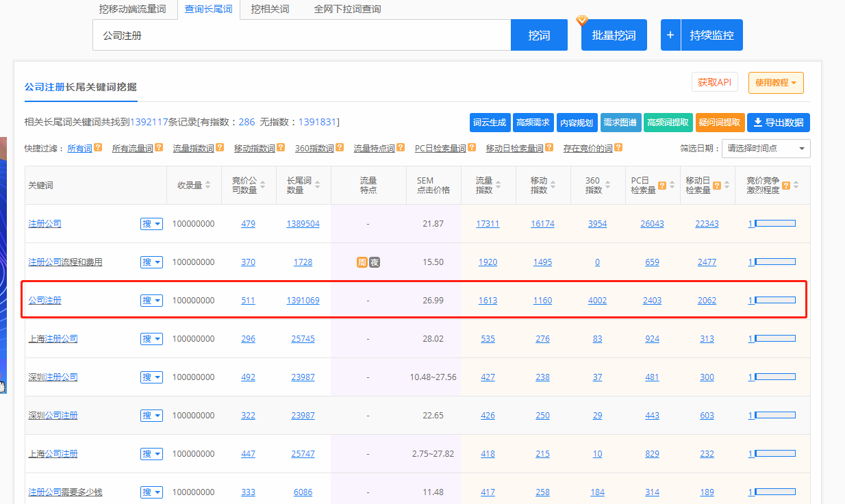Select the 查询长尾词 tab

(x=208, y=9)
